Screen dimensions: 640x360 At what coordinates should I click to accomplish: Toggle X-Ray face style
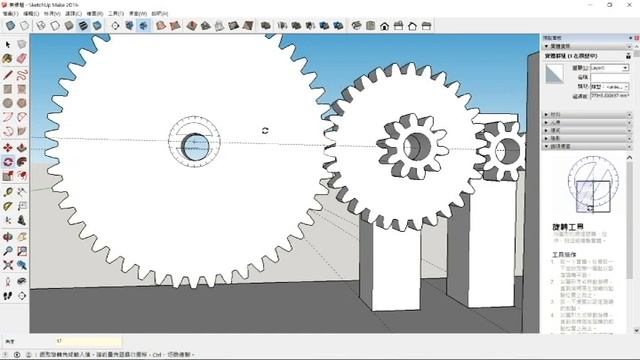[10, 26]
